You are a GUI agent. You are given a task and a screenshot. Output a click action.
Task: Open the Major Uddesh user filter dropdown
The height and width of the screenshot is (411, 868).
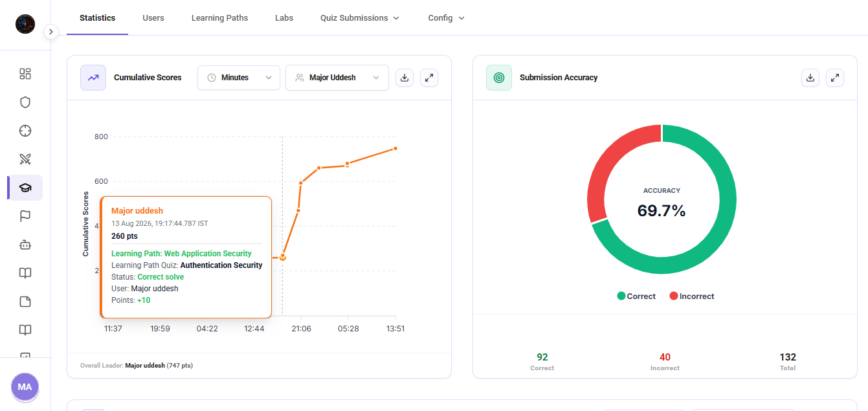pos(337,78)
